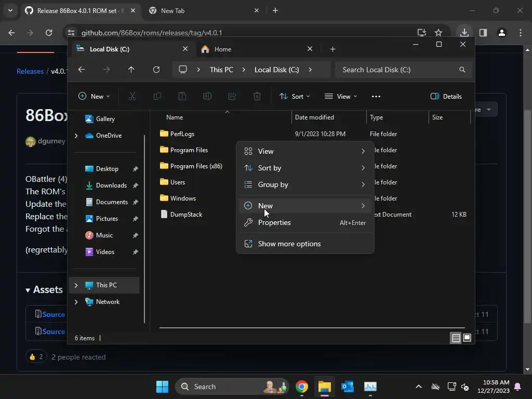This screenshot has width=532, height=399.
Task: Click the Search Local Disk (C:) field
Action: pos(403,70)
